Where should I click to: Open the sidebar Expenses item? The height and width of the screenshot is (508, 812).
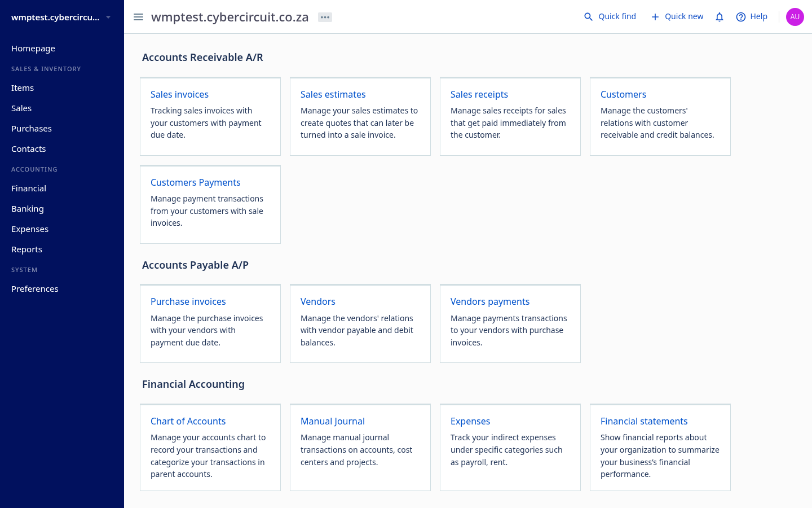(30, 229)
